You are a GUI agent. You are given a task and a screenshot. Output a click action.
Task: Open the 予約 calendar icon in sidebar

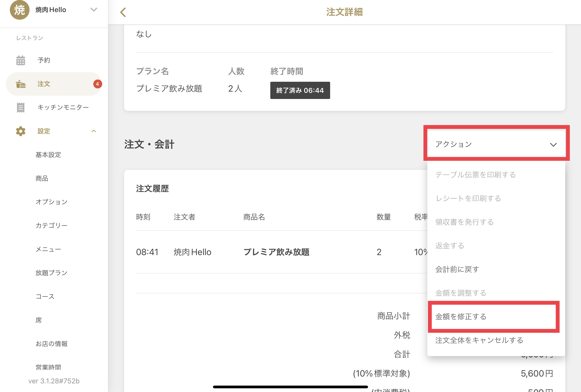click(21, 60)
